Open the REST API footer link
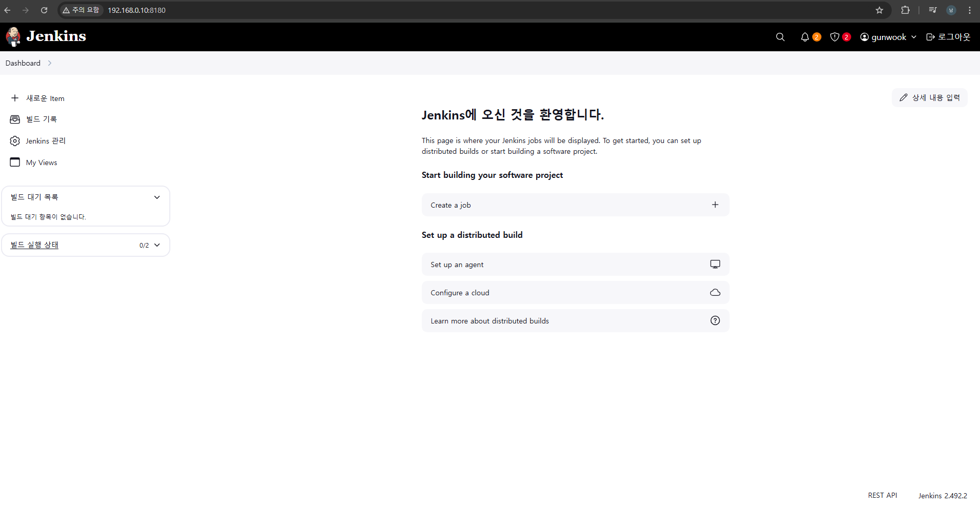 pyautogui.click(x=883, y=495)
